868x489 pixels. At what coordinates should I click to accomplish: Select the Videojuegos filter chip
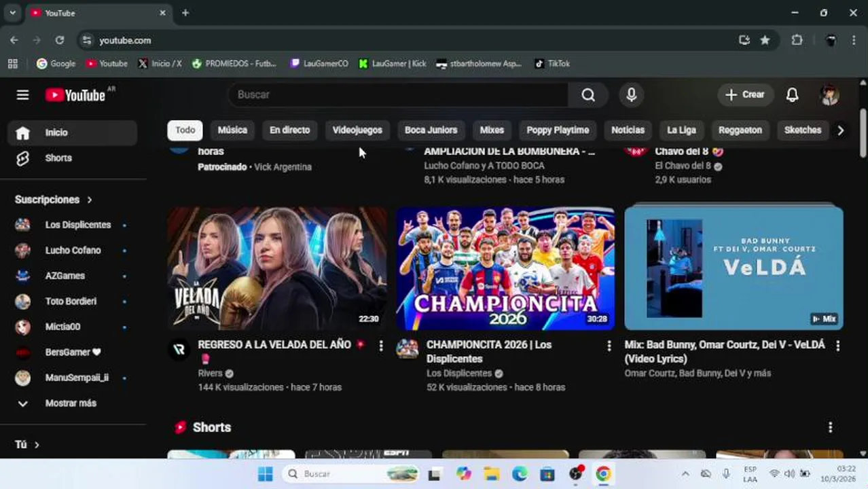[357, 130]
